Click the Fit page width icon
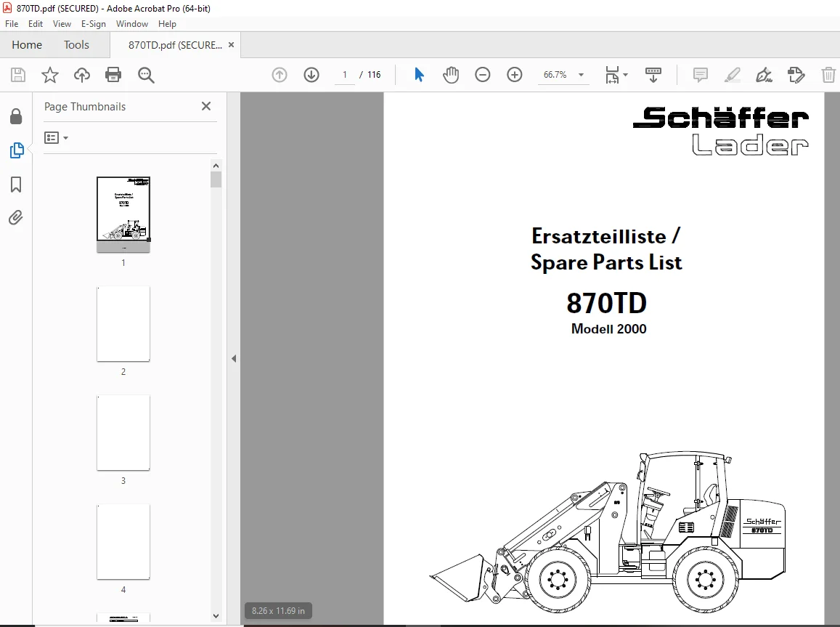The height and width of the screenshot is (627, 840). (x=612, y=75)
